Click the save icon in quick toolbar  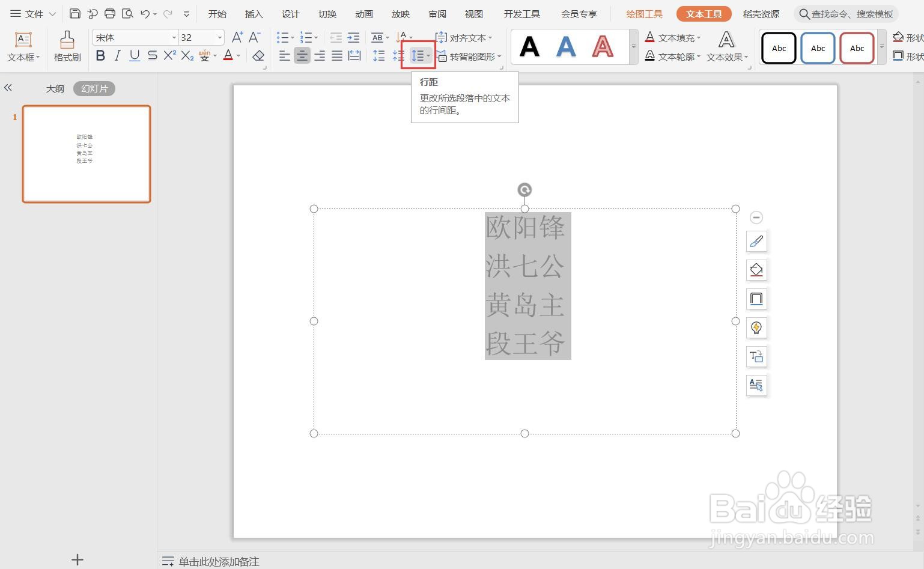pos(75,14)
